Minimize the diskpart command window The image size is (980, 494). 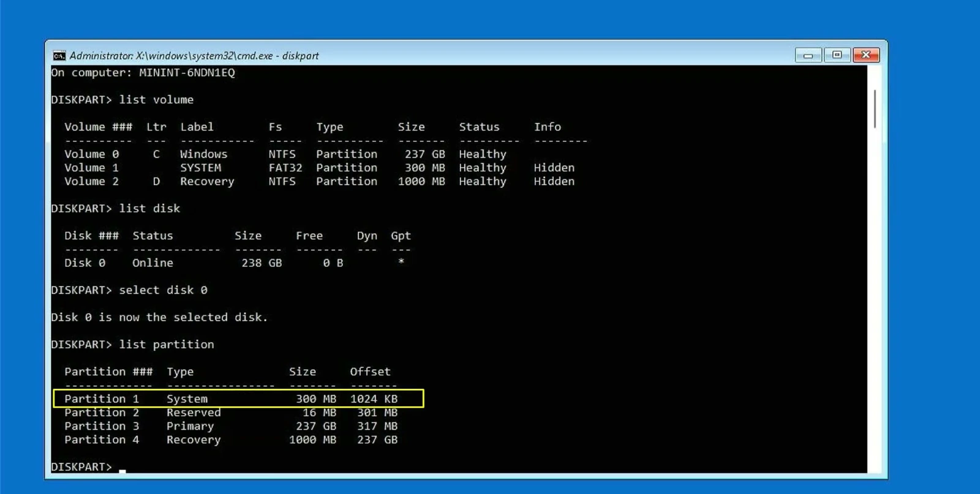point(808,55)
